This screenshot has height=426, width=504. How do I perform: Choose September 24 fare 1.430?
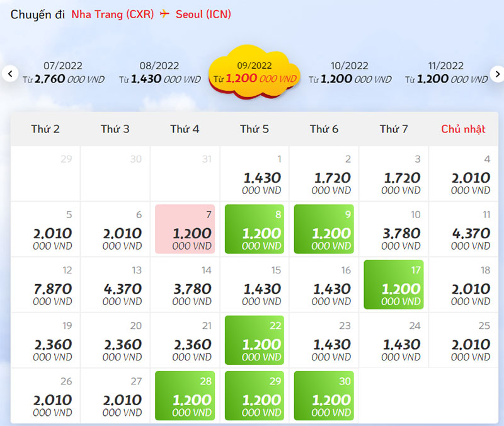394,340
